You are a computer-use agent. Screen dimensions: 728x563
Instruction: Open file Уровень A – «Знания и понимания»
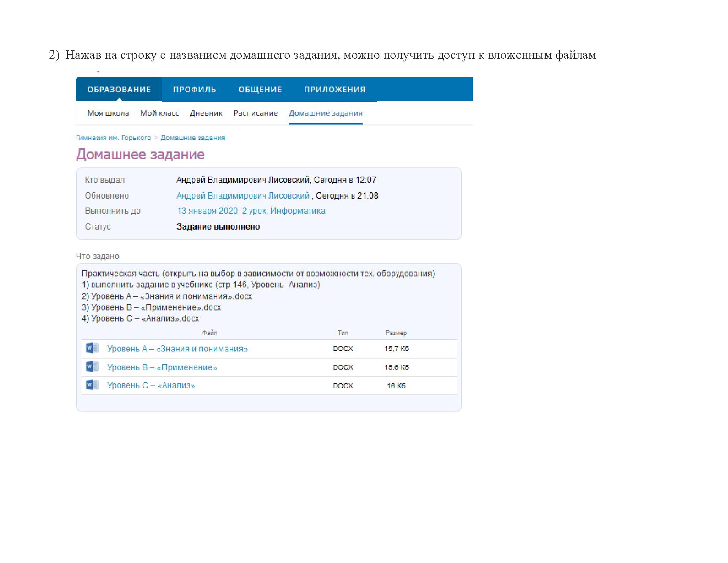coord(177,349)
